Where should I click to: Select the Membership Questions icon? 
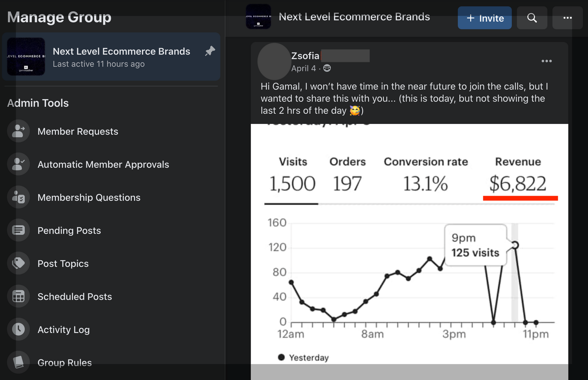(x=18, y=198)
